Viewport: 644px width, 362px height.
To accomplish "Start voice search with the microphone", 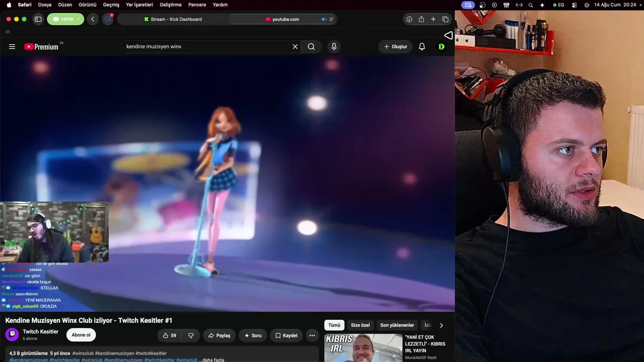I will click(334, 47).
